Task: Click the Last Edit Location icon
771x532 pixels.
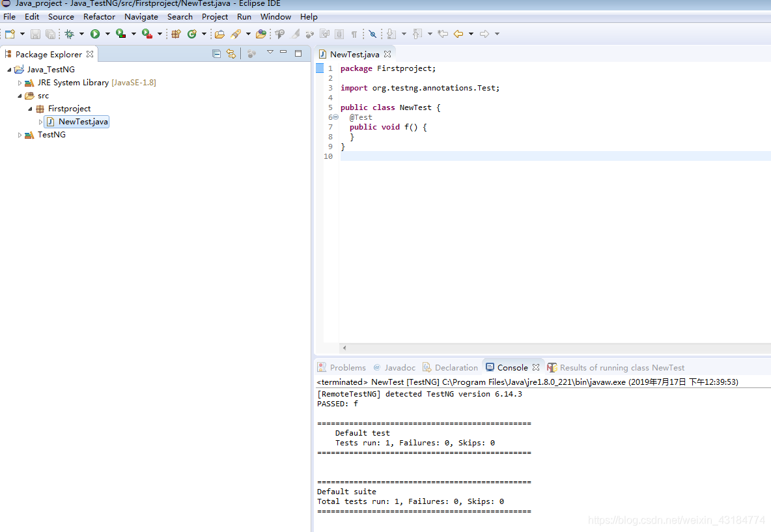Action: pos(443,34)
